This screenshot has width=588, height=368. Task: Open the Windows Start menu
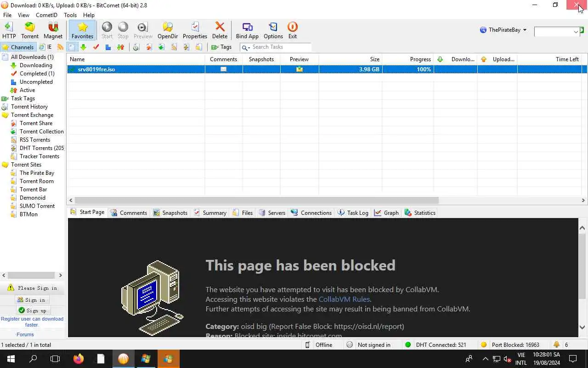coord(11,359)
